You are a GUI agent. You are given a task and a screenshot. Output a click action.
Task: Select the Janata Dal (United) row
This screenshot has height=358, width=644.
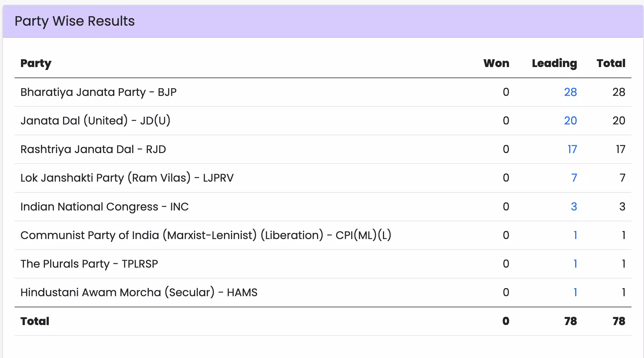(x=95, y=120)
